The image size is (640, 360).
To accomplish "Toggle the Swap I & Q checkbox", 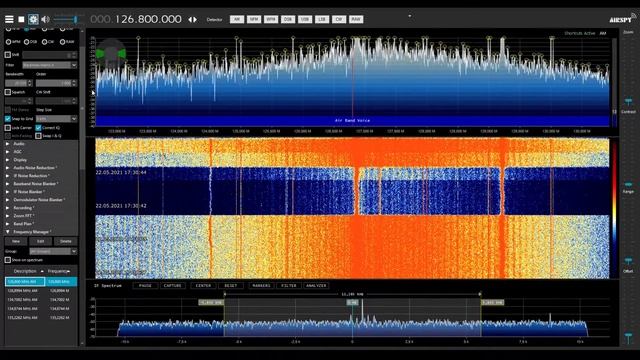I will pyautogui.click(x=38, y=136).
